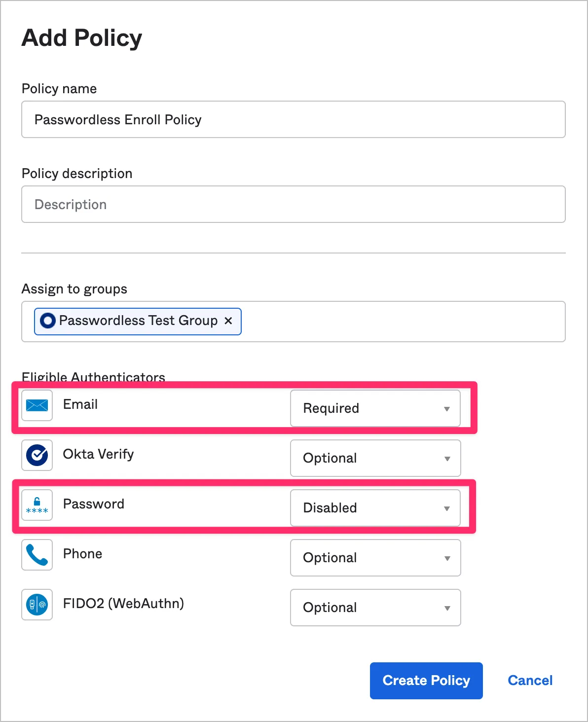588x722 pixels.
Task: Click the FIDO2 WebAuthn fingerprint icon
Action: coord(37,605)
